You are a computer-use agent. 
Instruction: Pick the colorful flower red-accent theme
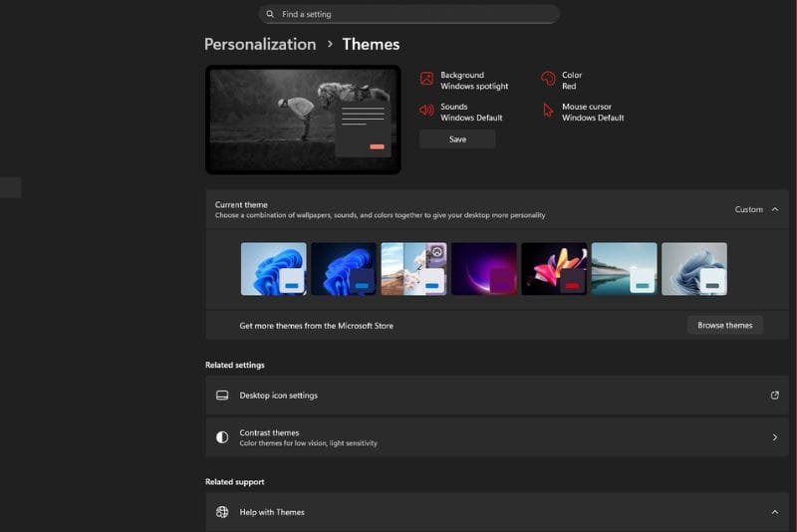click(x=554, y=269)
